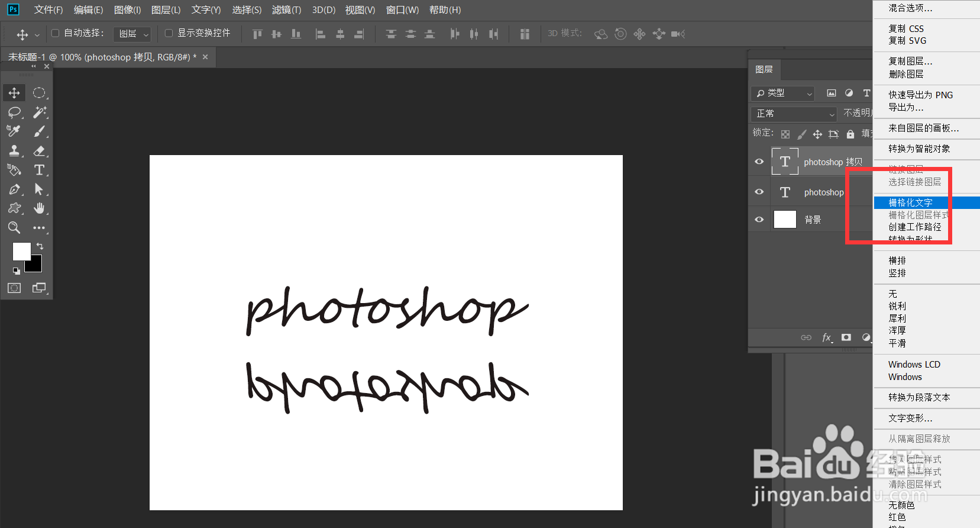Select the Lasso tool

click(x=14, y=112)
